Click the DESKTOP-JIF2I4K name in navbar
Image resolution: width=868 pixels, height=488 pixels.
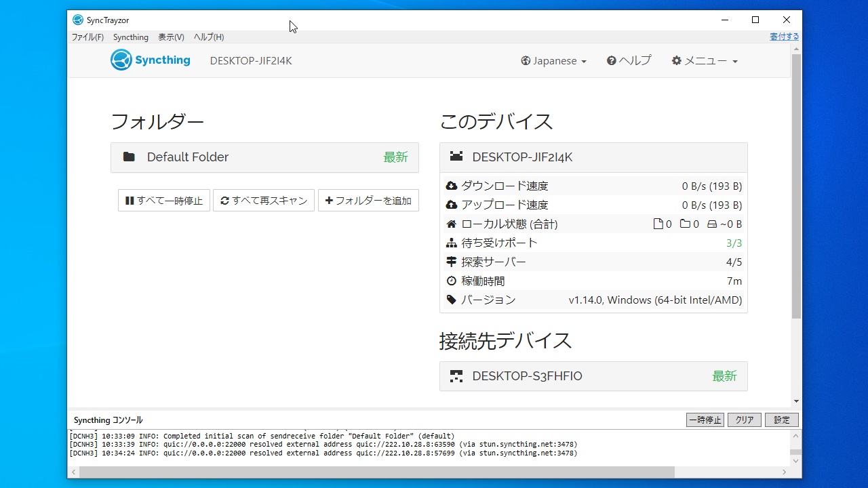pos(251,61)
